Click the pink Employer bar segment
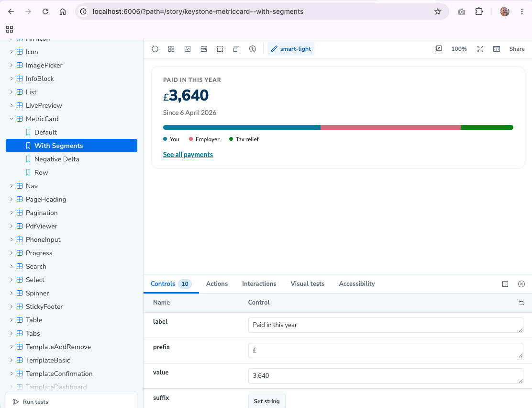 (390, 127)
